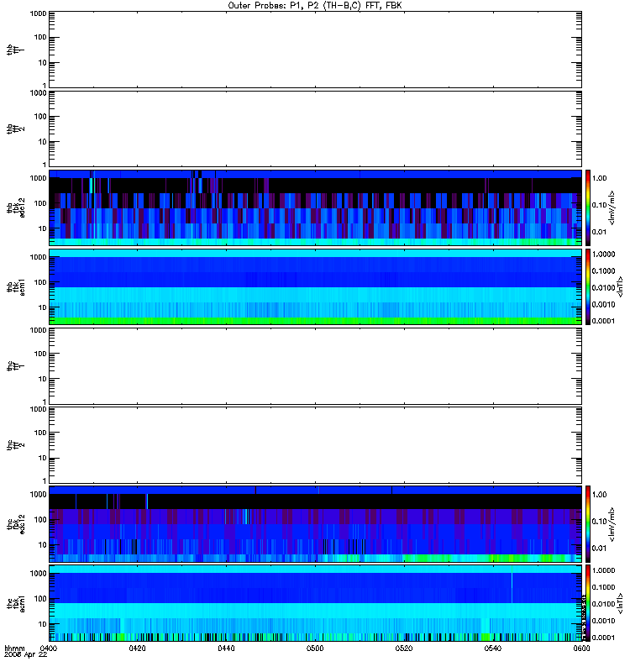The width and height of the screenshot is (630, 672).
Task: Click the color bar beside thb fbk scm1
Action: point(588,286)
